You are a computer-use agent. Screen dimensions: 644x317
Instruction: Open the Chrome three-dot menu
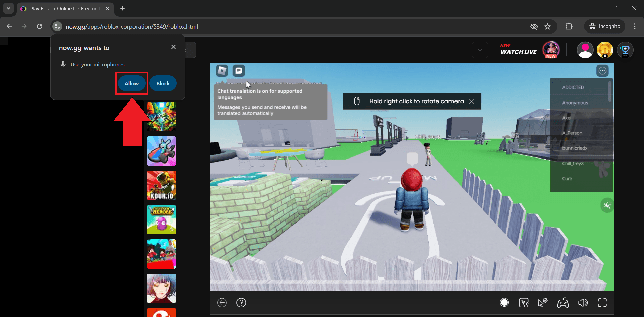[635, 26]
